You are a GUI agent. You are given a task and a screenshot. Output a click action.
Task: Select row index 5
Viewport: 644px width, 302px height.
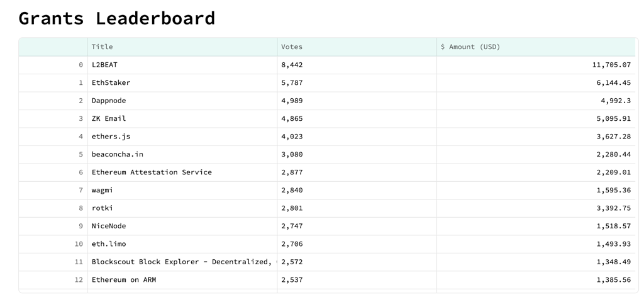pos(80,154)
